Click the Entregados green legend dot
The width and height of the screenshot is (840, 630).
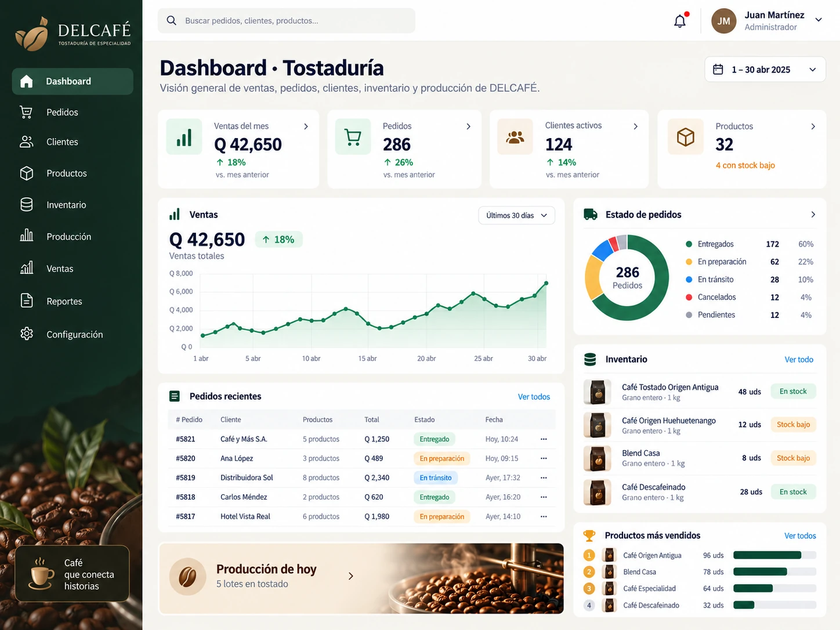coord(689,244)
